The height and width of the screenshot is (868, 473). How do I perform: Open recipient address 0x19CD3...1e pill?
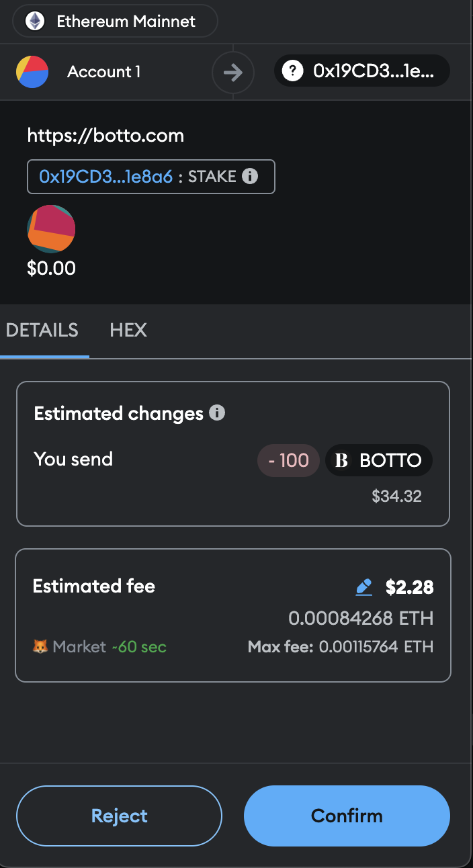pyautogui.click(x=363, y=71)
